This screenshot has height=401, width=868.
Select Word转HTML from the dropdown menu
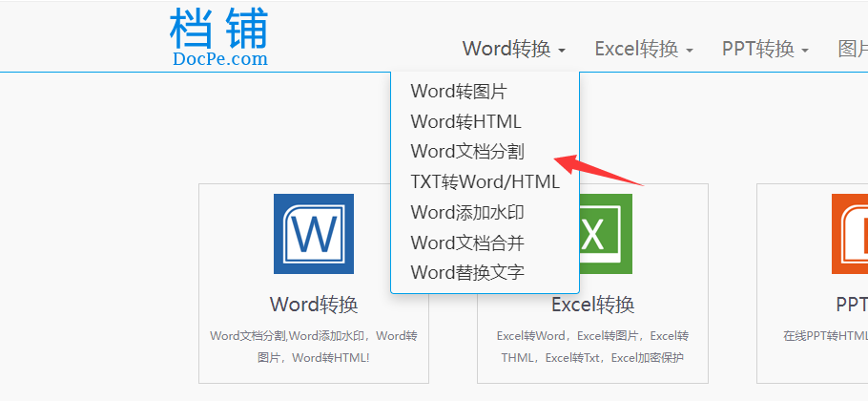coord(465,121)
